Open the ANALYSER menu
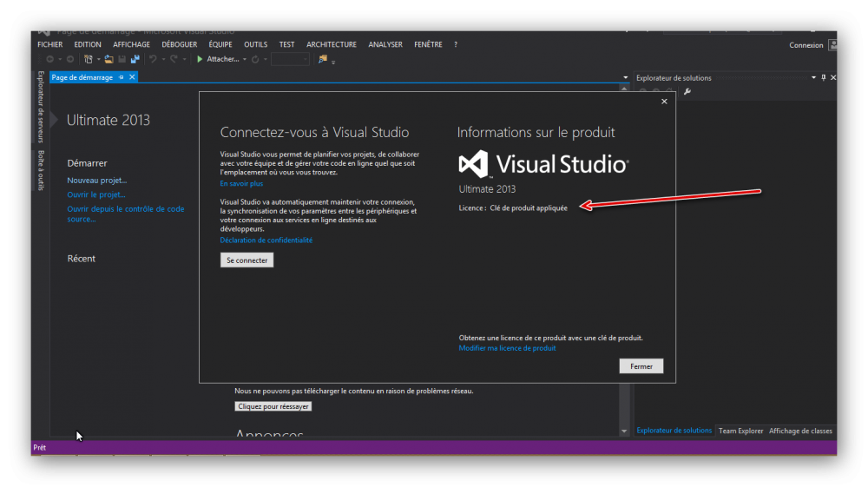Viewport: 868px width, 487px height. [385, 44]
